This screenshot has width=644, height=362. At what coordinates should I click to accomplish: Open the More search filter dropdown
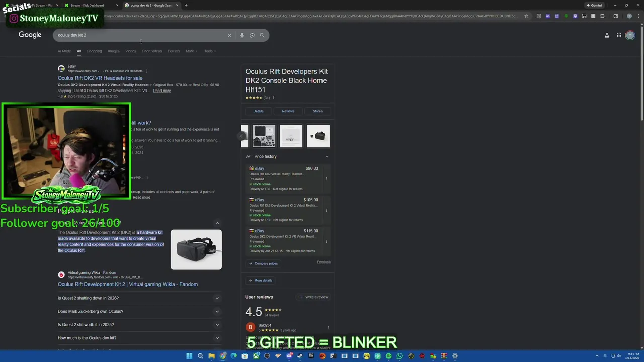191,51
